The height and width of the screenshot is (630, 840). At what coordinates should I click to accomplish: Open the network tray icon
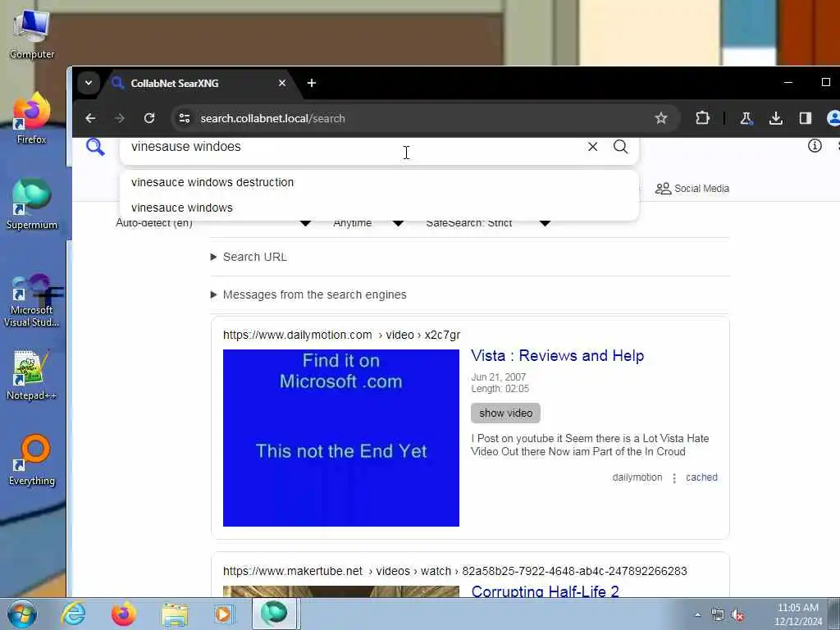coord(717,615)
